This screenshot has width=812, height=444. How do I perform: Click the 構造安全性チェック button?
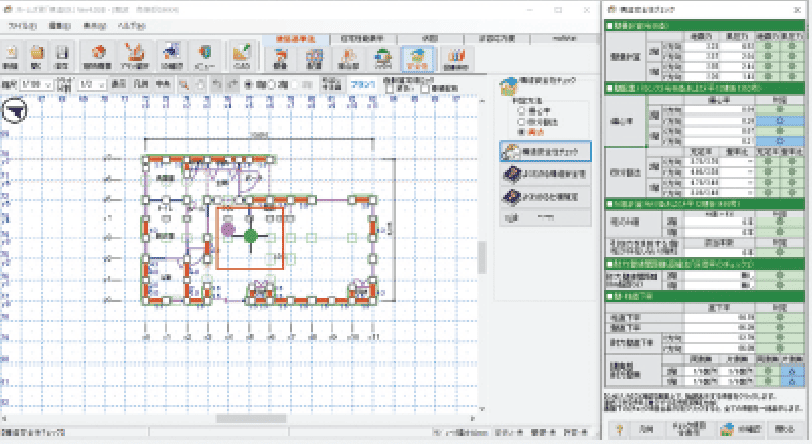click(x=545, y=153)
